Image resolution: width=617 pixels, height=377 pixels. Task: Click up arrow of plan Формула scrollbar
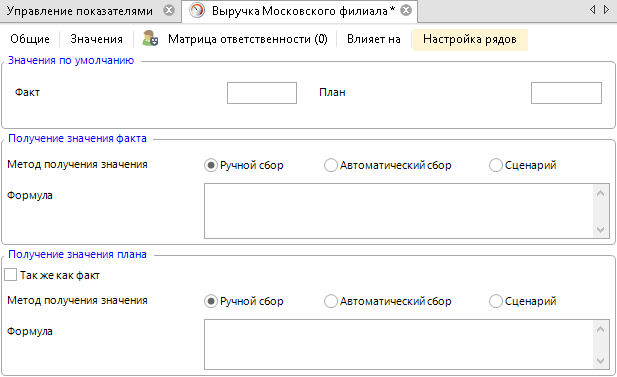600,329
